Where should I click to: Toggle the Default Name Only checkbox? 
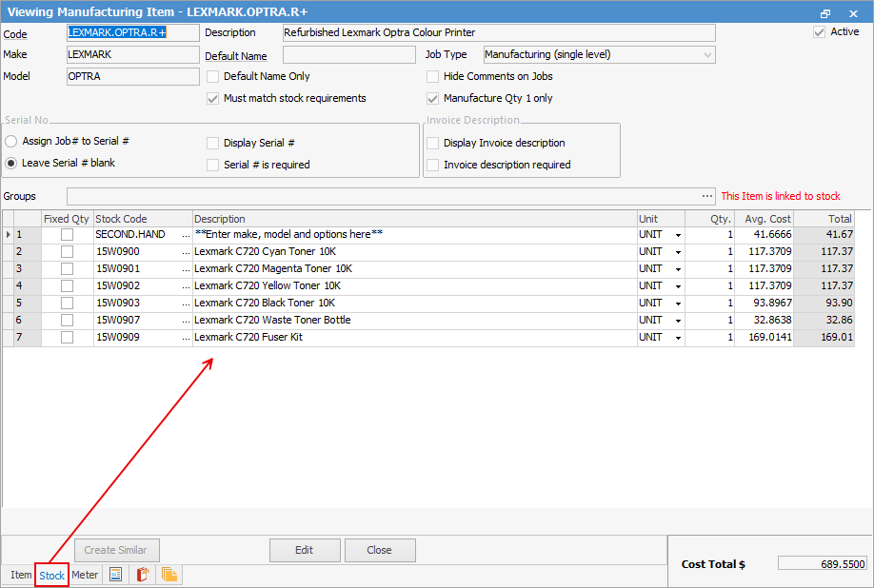click(x=212, y=77)
